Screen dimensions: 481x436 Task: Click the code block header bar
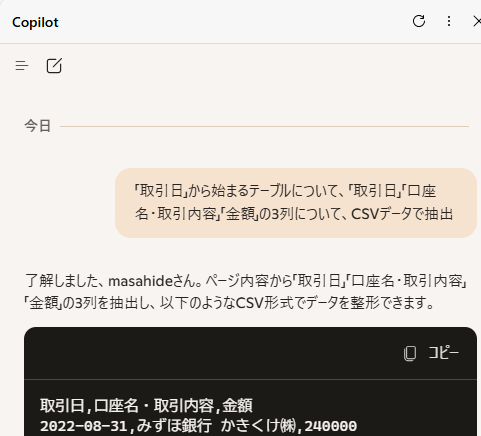pos(250,353)
